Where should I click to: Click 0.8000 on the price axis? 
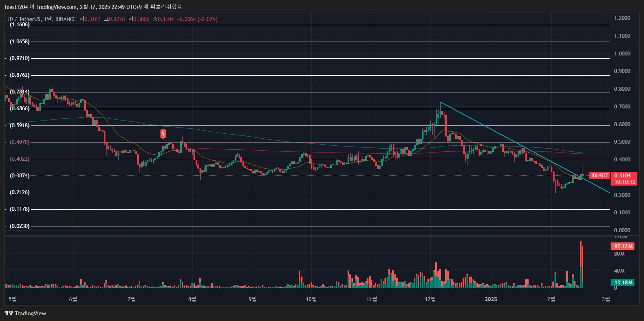coord(622,89)
